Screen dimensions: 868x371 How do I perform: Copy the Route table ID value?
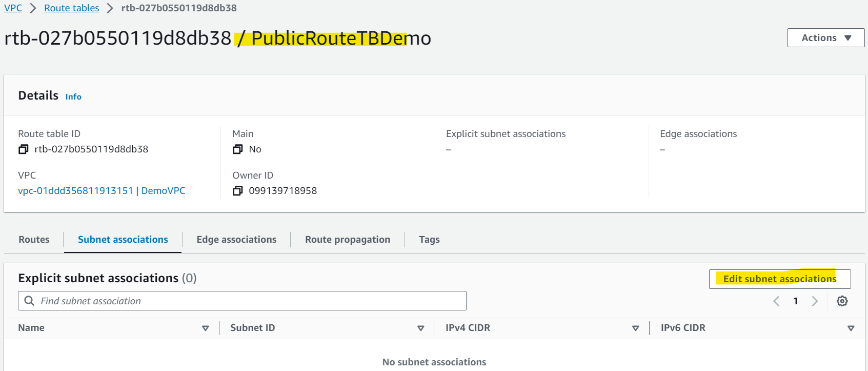pos(23,149)
